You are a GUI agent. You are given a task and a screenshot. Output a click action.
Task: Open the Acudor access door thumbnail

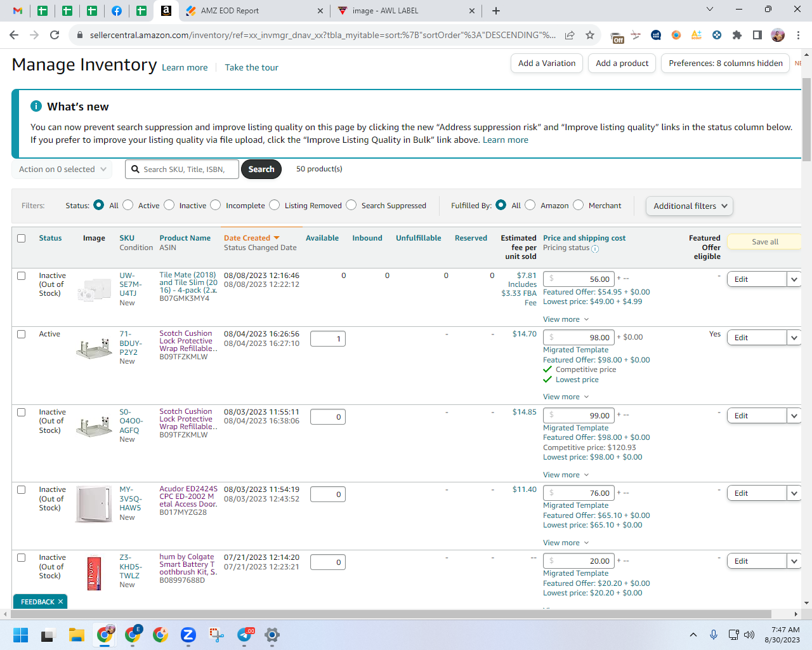pos(94,504)
